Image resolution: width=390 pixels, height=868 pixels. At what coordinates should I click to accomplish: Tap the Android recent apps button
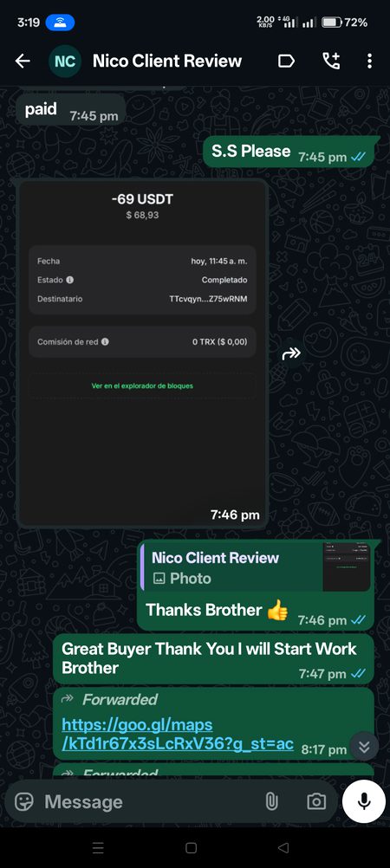click(98, 847)
